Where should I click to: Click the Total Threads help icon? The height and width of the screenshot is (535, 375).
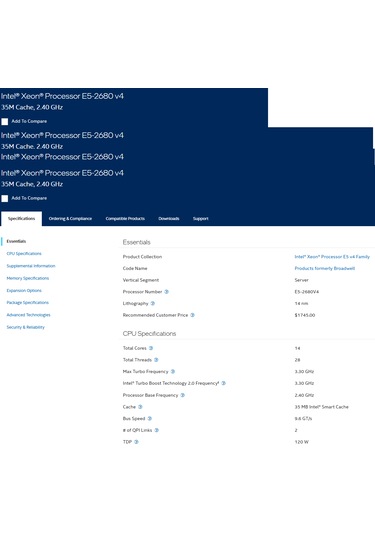coord(156,360)
